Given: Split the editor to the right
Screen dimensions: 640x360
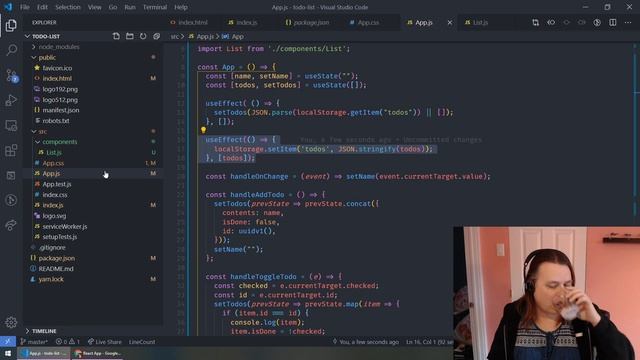Looking at the screenshot, I should pos(613,22).
